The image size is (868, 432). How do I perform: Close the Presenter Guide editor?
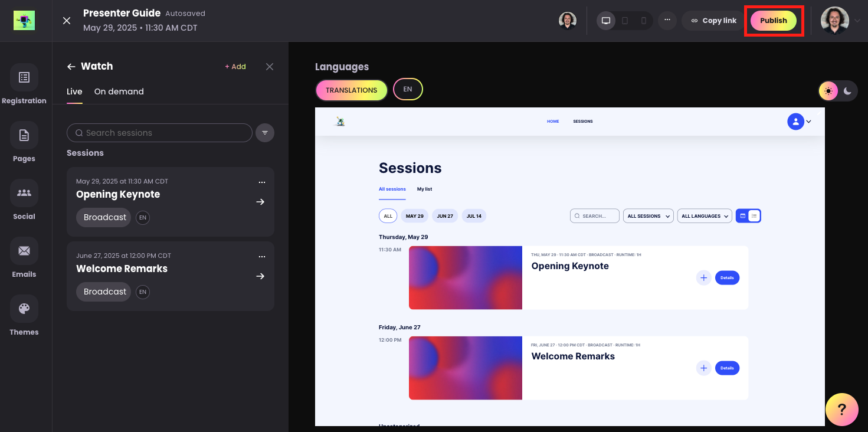pyautogui.click(x=67, y=21)
